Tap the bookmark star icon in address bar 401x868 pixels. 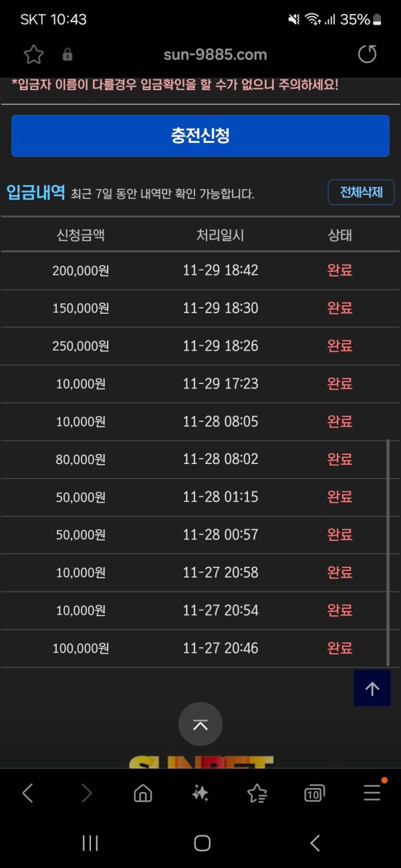[x=33, y=55]
